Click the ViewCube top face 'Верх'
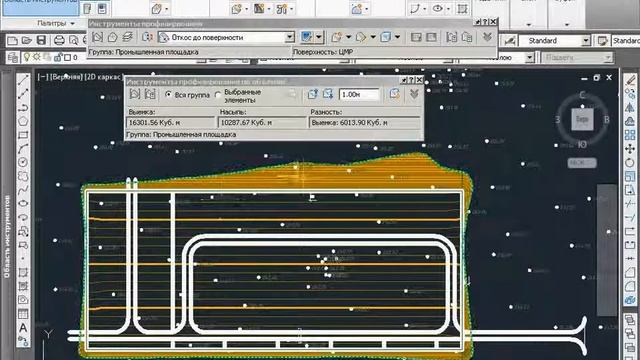 pos(582,119)
